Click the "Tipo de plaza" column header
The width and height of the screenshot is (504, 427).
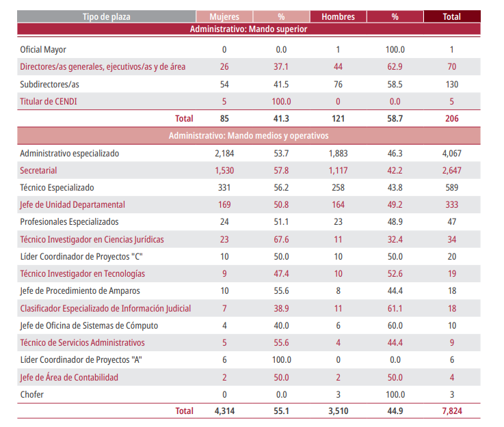[106, 16]
